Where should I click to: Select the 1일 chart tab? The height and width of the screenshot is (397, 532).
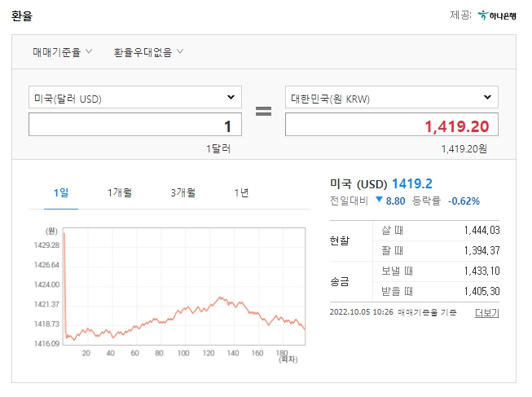click(x=61, y=193)
